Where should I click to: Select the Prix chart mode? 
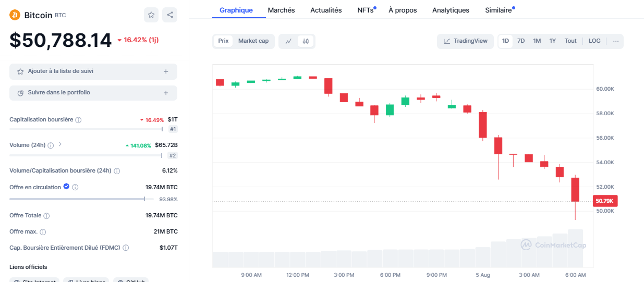pos(223,41)
